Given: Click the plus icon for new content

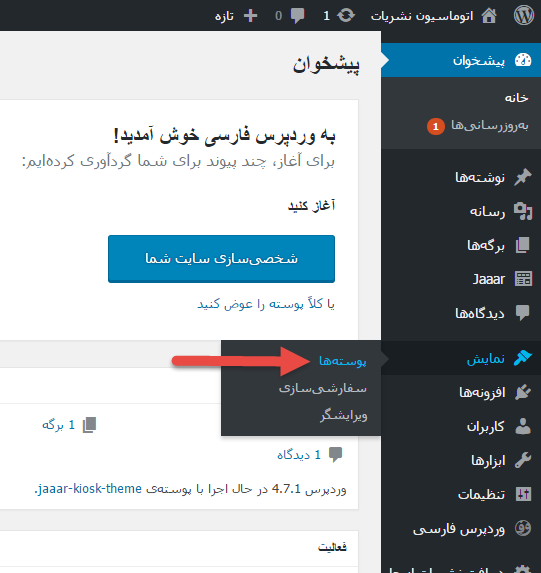Looking at the screenshot, I should 250,16.
